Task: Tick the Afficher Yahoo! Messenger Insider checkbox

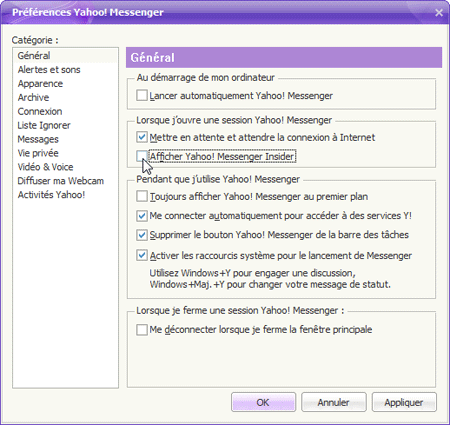Action: pos(142,156)
